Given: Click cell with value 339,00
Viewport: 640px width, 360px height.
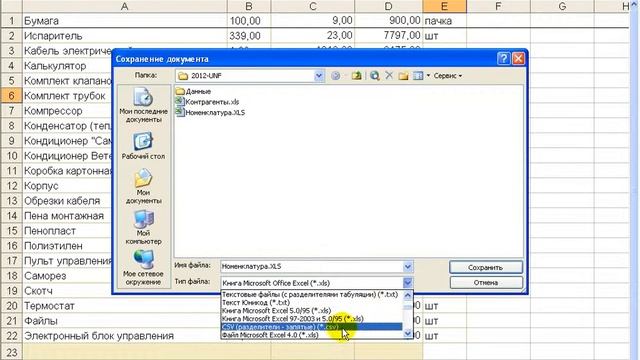Looking at the screenshot, I should (249, 36).
